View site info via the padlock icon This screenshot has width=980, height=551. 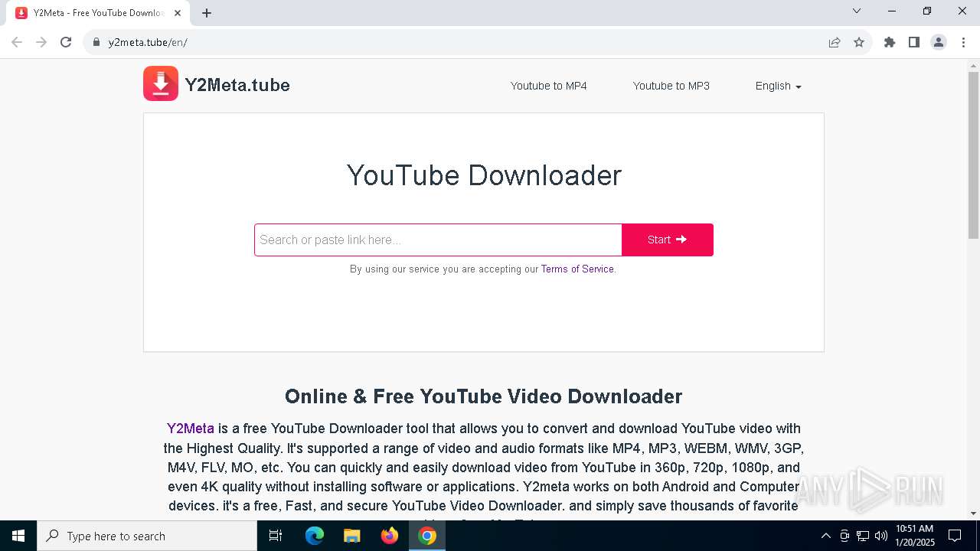[x=96, y=42]
